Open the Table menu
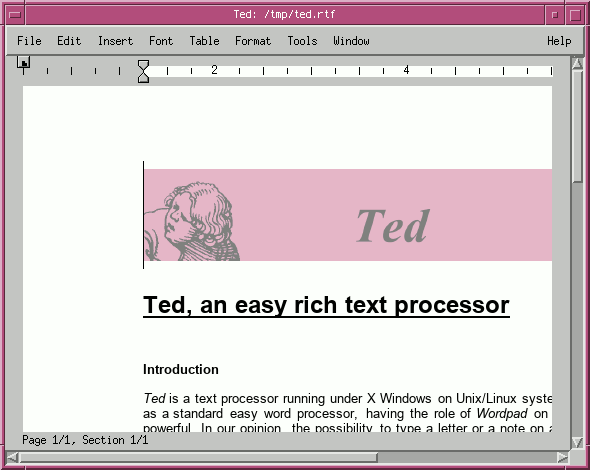The height and width of the screenshot is (470, 590). (x=204, y=41)
